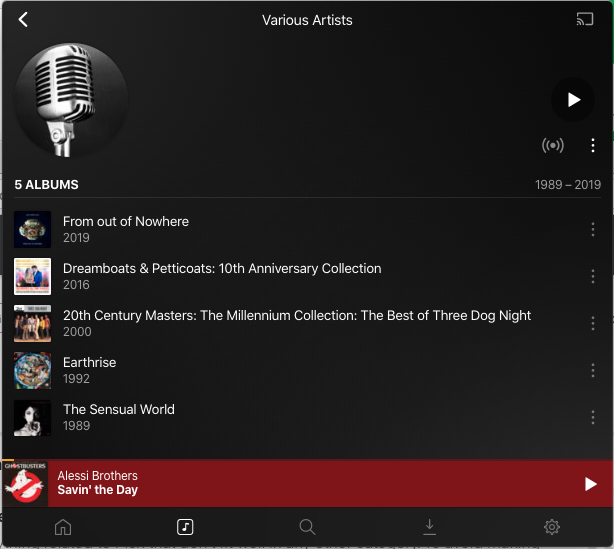Screen dimensions: 614x549
Task: Click Savin' the Day track title
Action: click(x=98, y=490)
